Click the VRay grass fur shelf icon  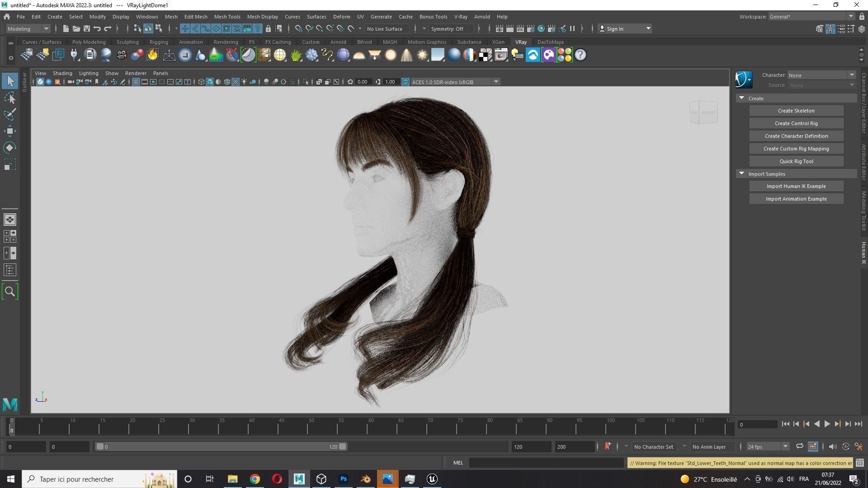(296, 55)
